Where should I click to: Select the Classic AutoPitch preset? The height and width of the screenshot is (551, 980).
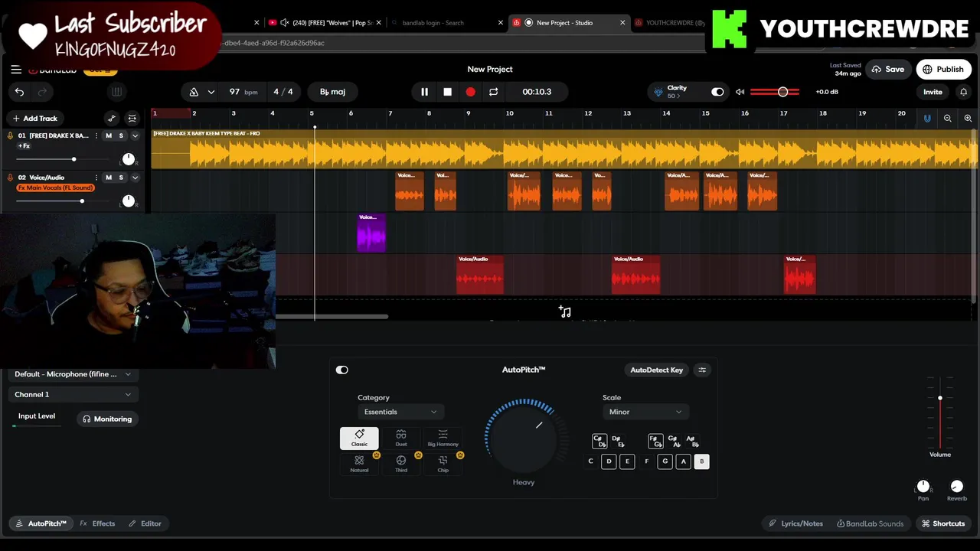pyautogui.click(x=359, y=439)
